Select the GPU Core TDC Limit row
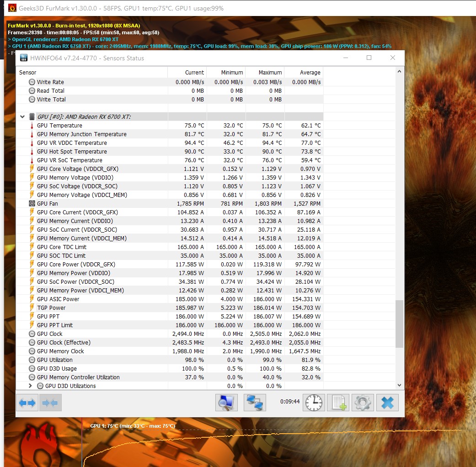Viewport: 476px width, 467px height. pyautogui.click(x=170, y=247)
